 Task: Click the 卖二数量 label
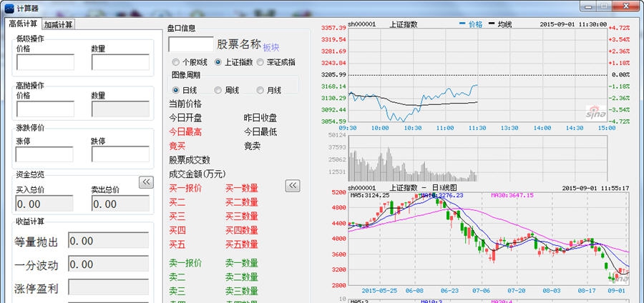[x=242, y=277]
